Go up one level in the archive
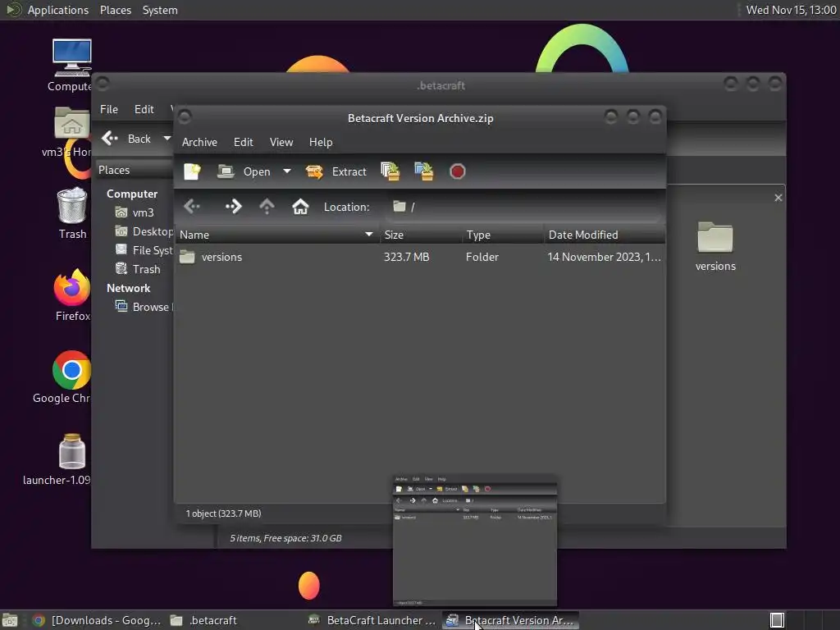This screenshot has width=840, height=630. pos(267,206)
